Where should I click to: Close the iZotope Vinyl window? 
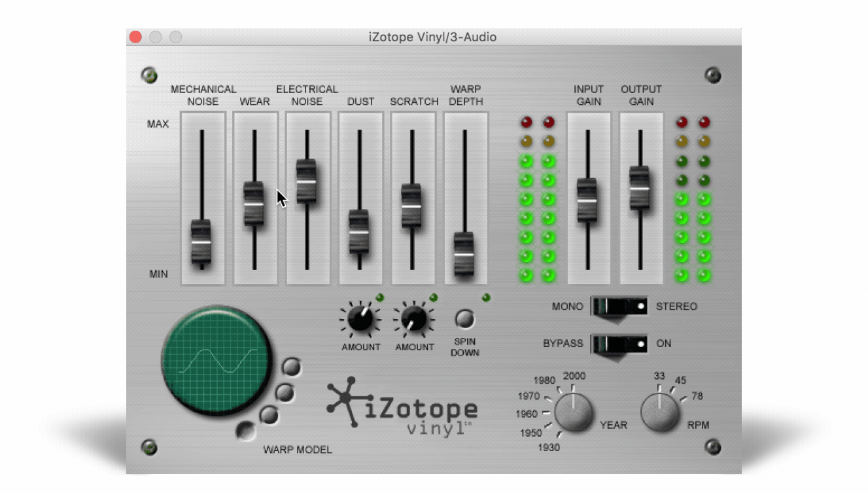(135, 37)
